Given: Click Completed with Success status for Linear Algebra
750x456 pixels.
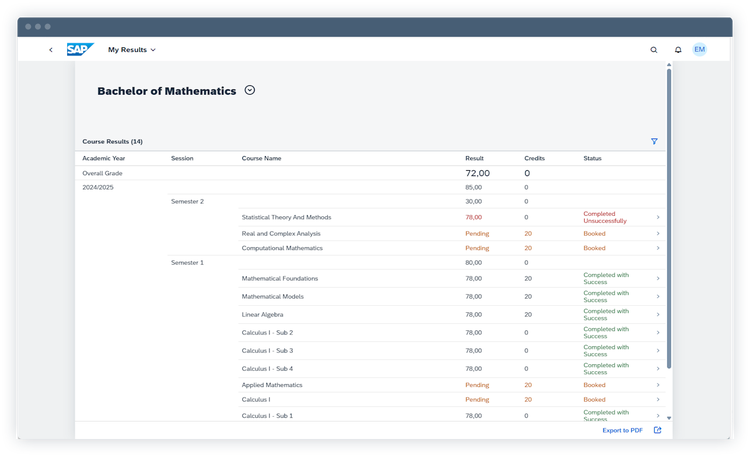Looking at the screenshot, I should point(606,314).
